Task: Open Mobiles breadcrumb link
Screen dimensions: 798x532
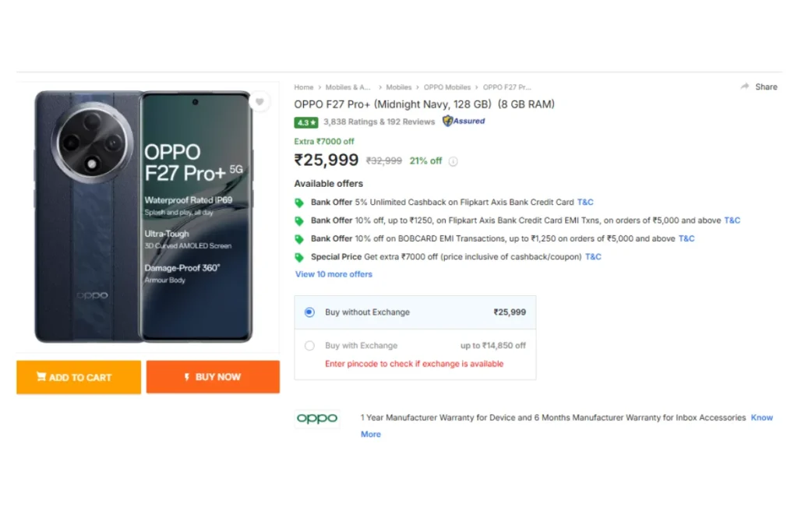Action: click(x=398, y=87)
